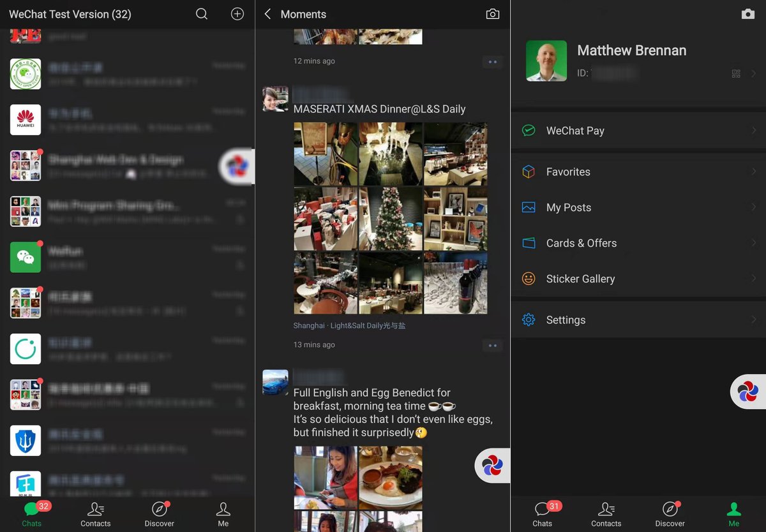Open Shanghai Light&Salt Daily location link
766x532 pixels.
350,325
